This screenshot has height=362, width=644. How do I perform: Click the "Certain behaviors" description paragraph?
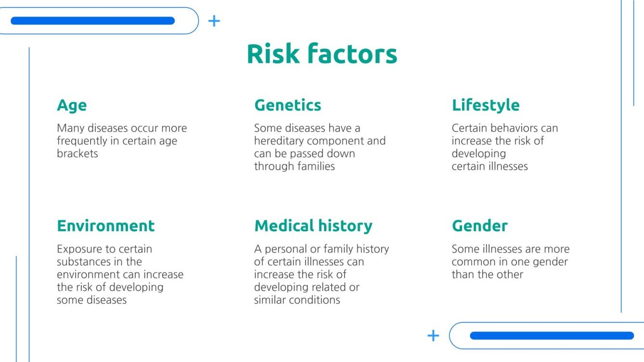pos(504,147)
